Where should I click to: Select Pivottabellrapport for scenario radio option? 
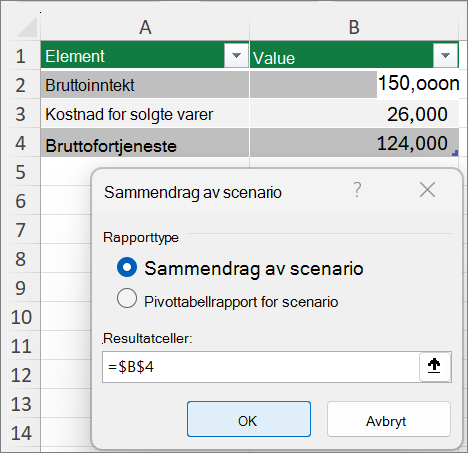click(127, 298)
